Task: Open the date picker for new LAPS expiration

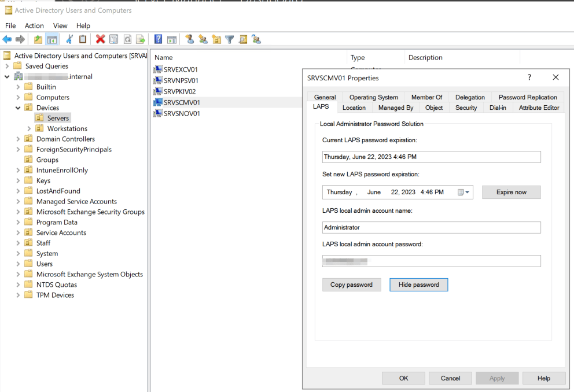Action: tap(463, 191)
